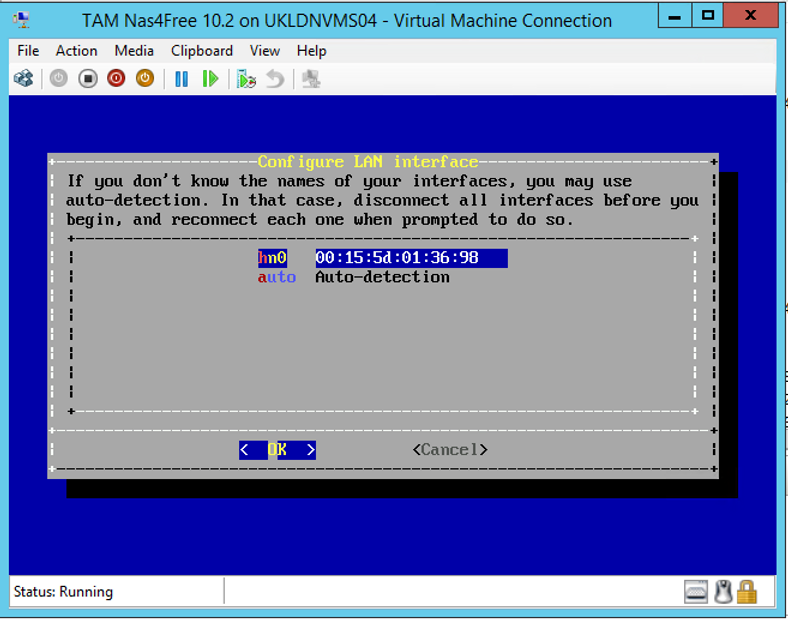The width and height of the screenshot is (788, 620).
Task: Click Virtual Machine Connection window icon
Action: (x=21, y=20)
